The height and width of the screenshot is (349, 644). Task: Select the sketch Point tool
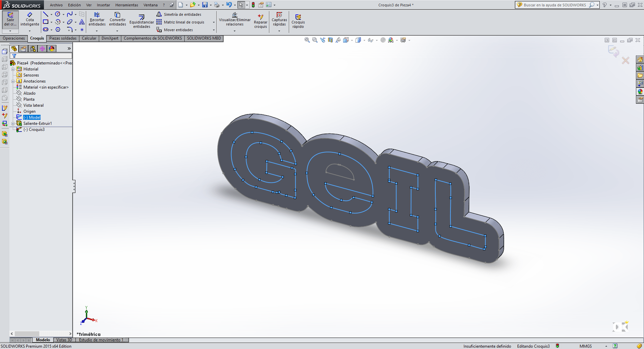(82, 30)
